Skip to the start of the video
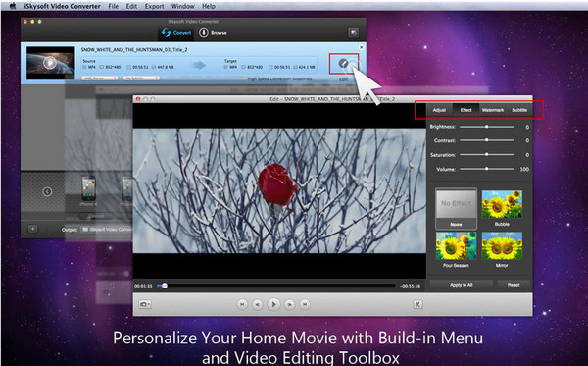 pyautogui.click(x=242, y=304)
